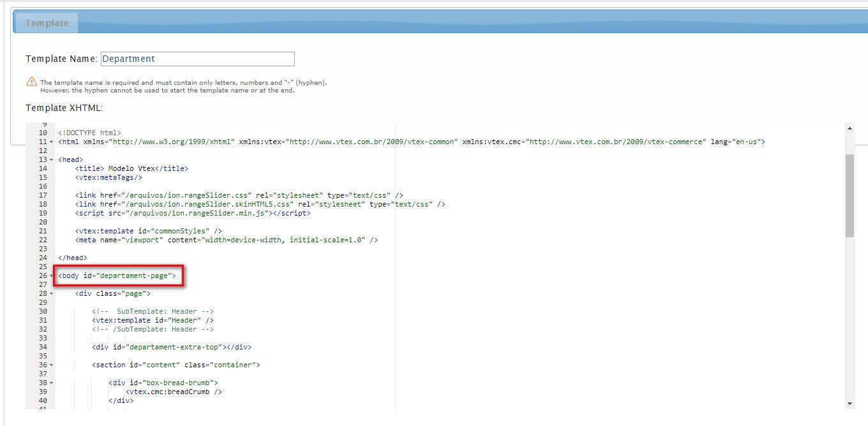
Task: Click into the Template Name field
Action: (197, 59)
